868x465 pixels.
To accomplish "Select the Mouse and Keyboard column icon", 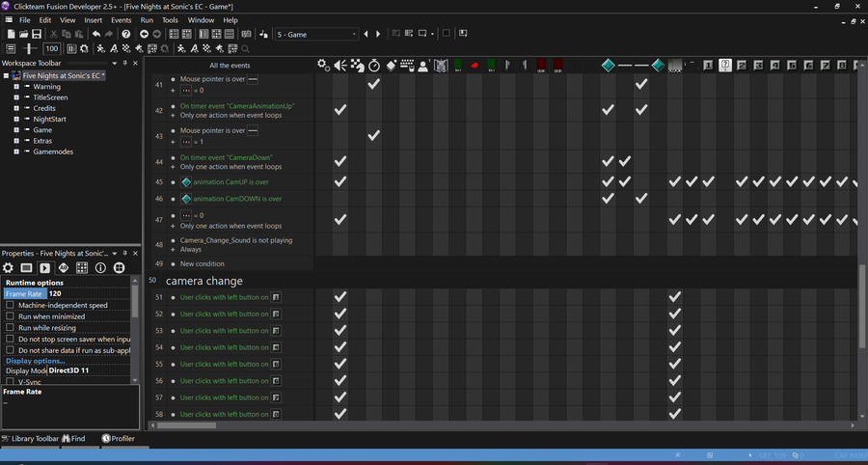I will click(407, 66).
